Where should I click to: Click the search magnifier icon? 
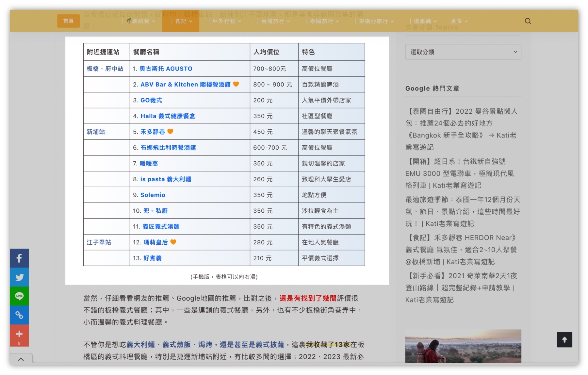(528, 21)
